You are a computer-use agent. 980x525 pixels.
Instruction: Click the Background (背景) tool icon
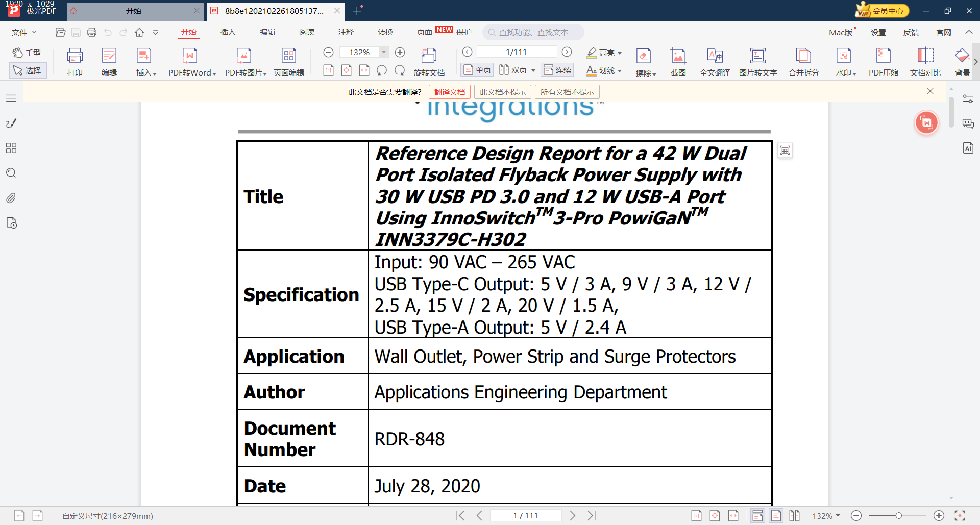pos(963,62)
